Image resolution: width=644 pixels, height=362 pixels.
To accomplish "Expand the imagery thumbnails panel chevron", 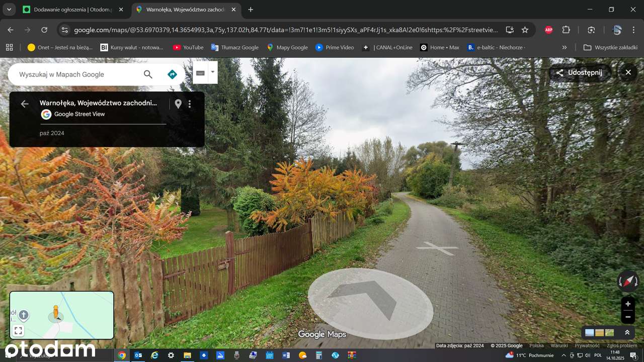I will [x=627, y=332].
